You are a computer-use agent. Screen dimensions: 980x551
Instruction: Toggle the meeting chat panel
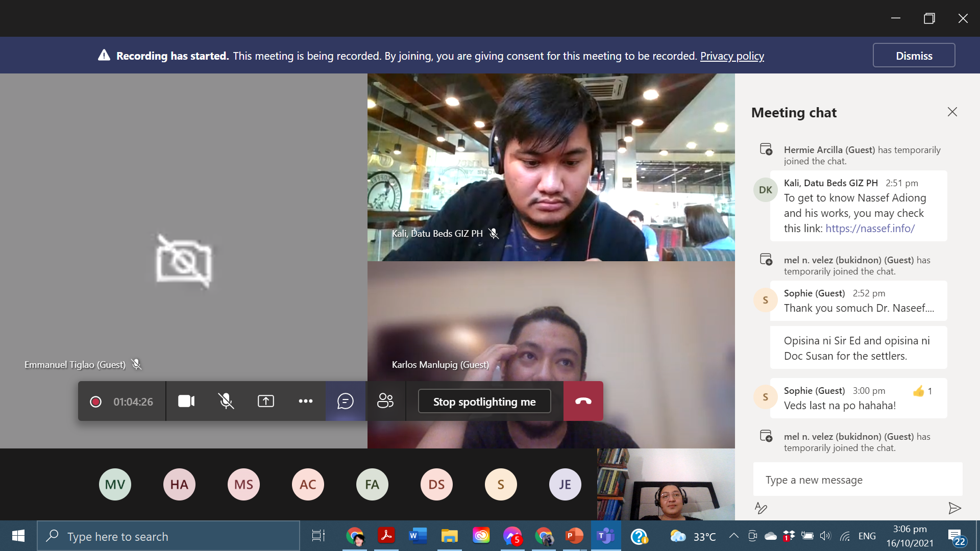click(x=346, y=402)
